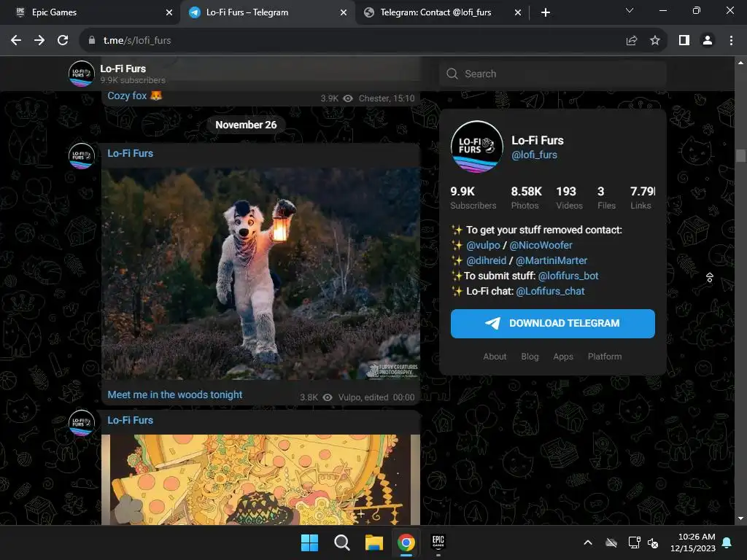Viewport: 747px width, 560px height.
Task: Focus the channel Search field
Action: coord(553,74)
